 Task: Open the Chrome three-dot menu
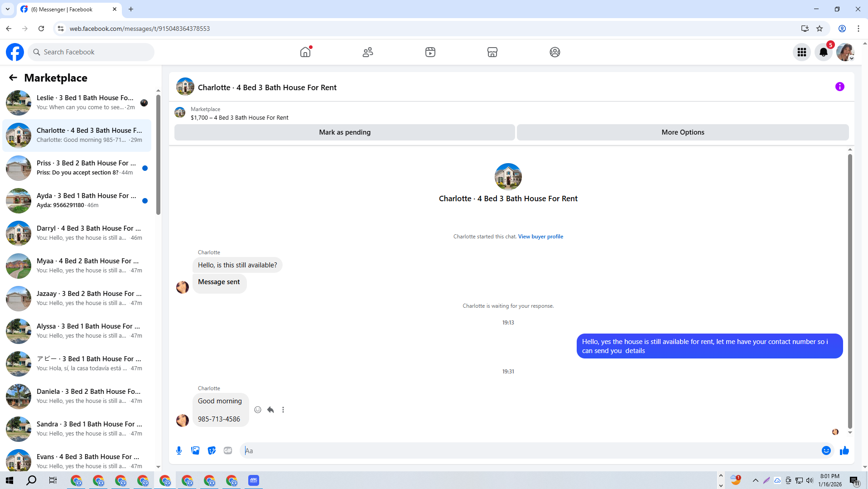858,29
